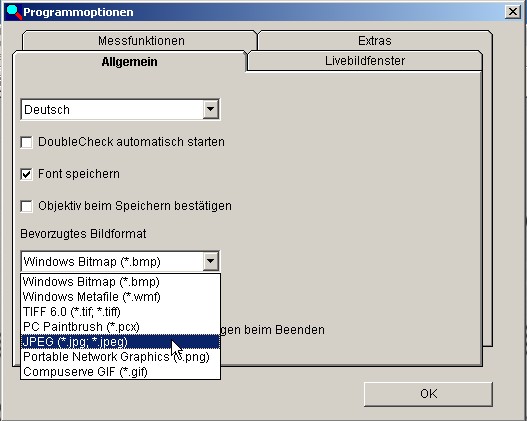Select Windows Metafile (*.wmf) option

[x=120, y=297]
